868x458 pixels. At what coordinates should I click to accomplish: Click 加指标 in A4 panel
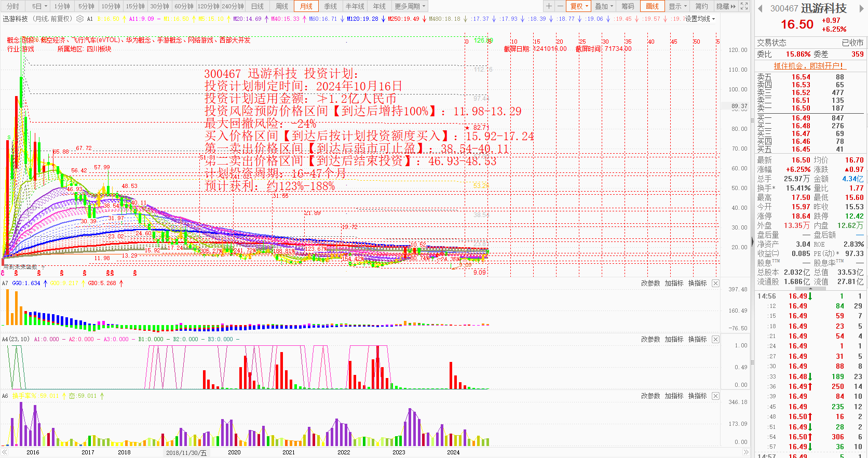[x=674, y=339]
